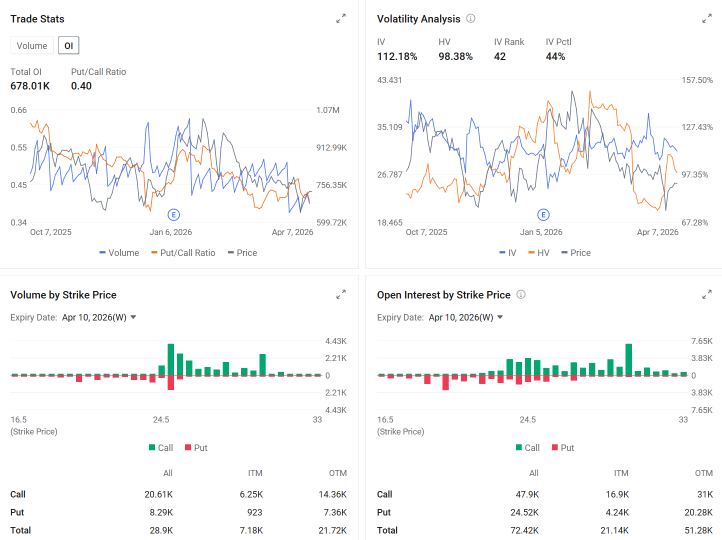Screen dimensions: 722x540
Task: Click the Call ITM open interest value 16.9K
Action: [x=617, y=494]
